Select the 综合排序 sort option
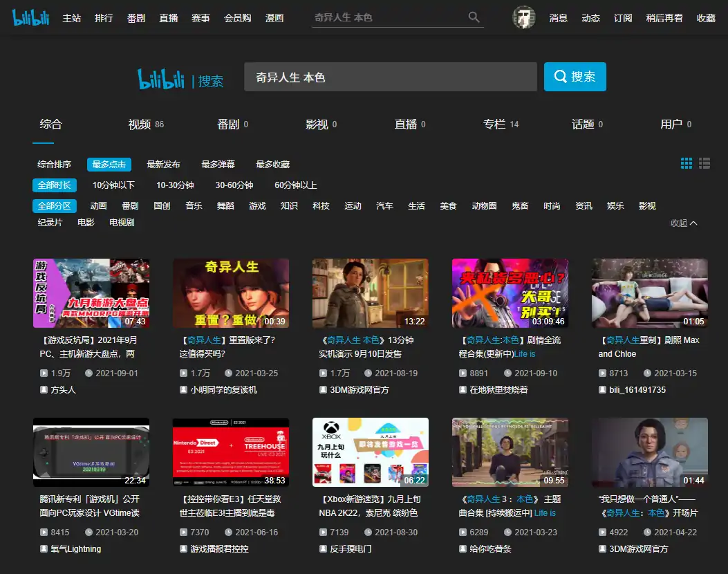 click(x=55, y=165)
